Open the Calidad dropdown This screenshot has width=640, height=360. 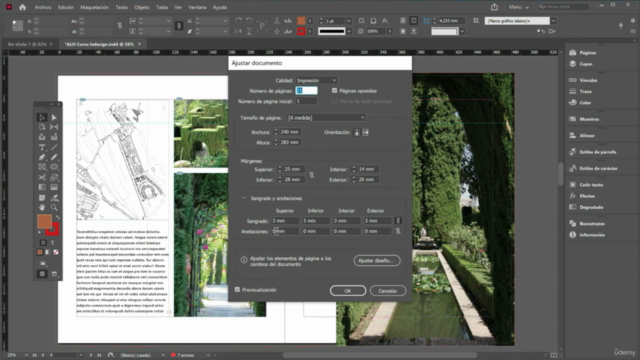pyautogui.click(x=316, y=80)
